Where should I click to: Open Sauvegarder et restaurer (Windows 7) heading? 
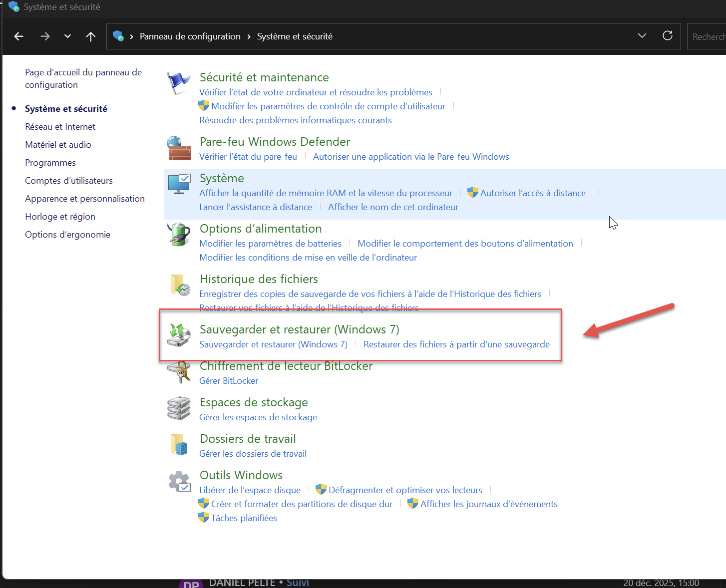(x=300, y=329)
